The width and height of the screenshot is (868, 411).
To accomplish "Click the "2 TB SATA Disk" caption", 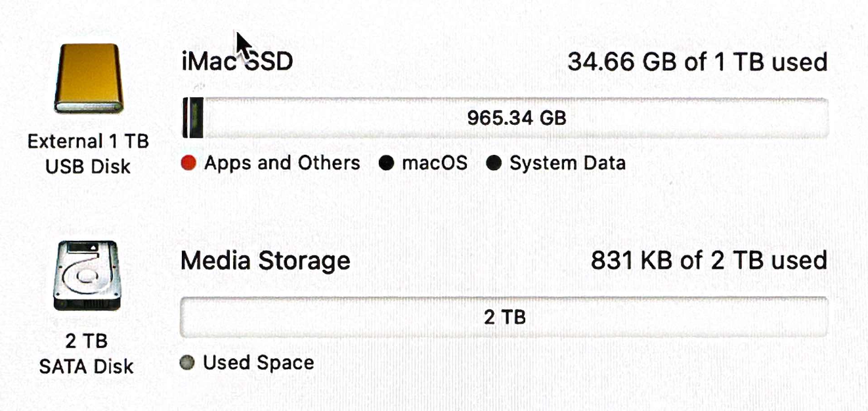I will pos(87,353).
